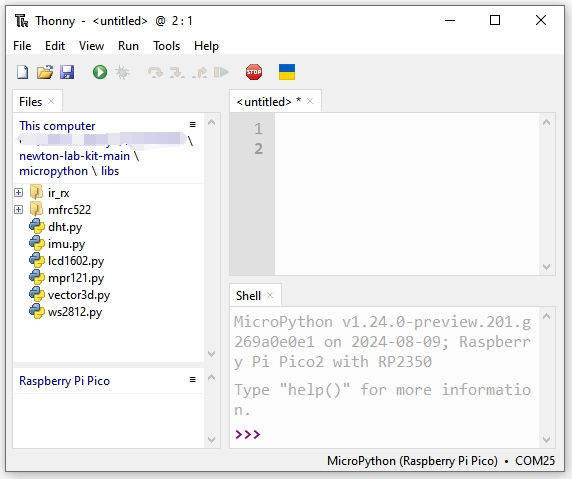This screenshot has width=572, height=479.
Task: Start debugging with the bug icon
Action: point(122,72)
